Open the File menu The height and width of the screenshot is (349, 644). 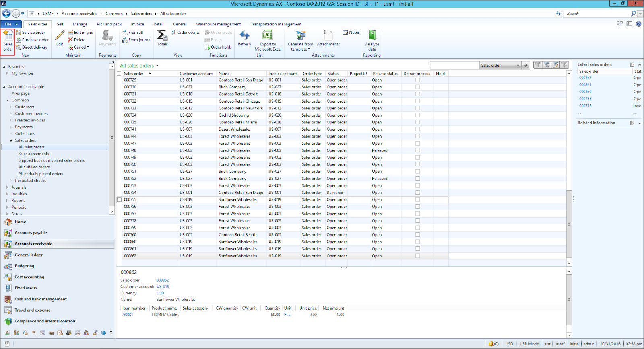coord(11,24)
